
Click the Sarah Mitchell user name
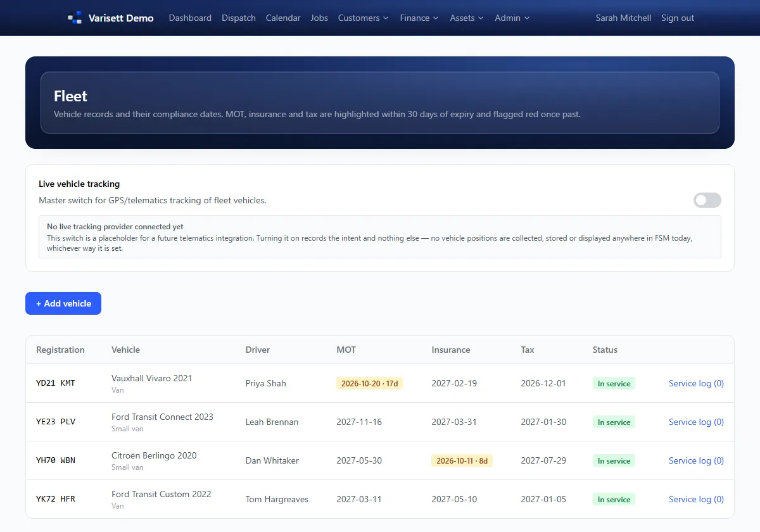click(623, 18)
